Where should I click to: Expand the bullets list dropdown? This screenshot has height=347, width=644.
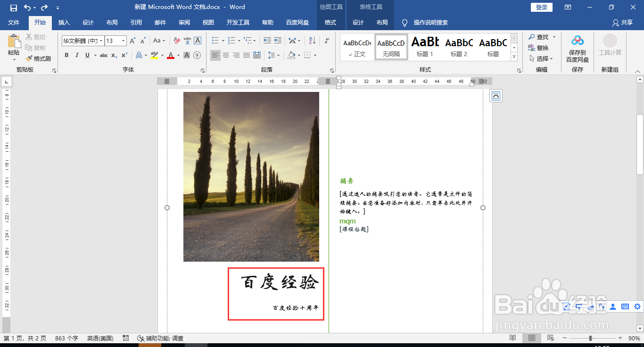tap(223, 41)
